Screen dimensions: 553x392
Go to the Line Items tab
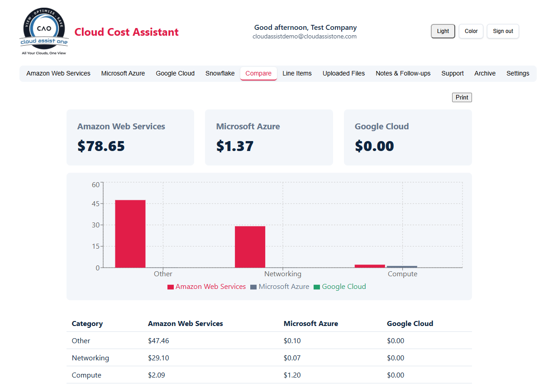click(297, 73)
